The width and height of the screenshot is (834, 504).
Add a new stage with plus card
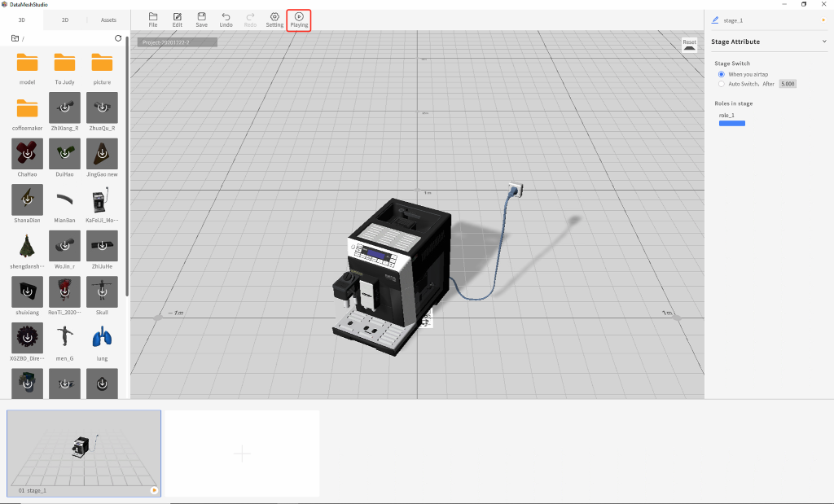[x=242, y=453]
